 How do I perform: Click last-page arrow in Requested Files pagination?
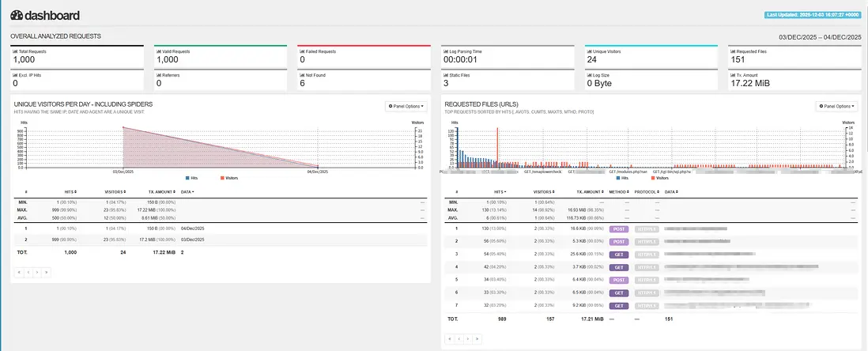pyautogui.click(x=477, y=338)
